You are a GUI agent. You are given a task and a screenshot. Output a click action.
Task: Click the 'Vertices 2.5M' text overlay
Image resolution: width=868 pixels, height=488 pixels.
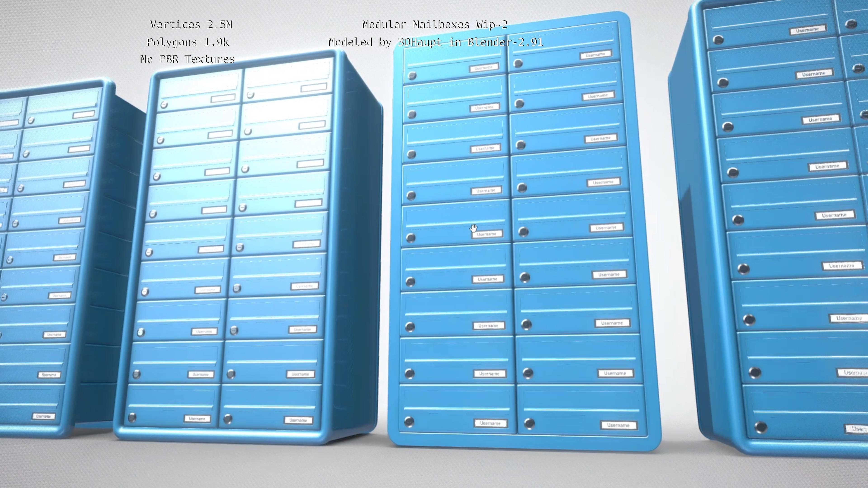[x=191, y=25]
